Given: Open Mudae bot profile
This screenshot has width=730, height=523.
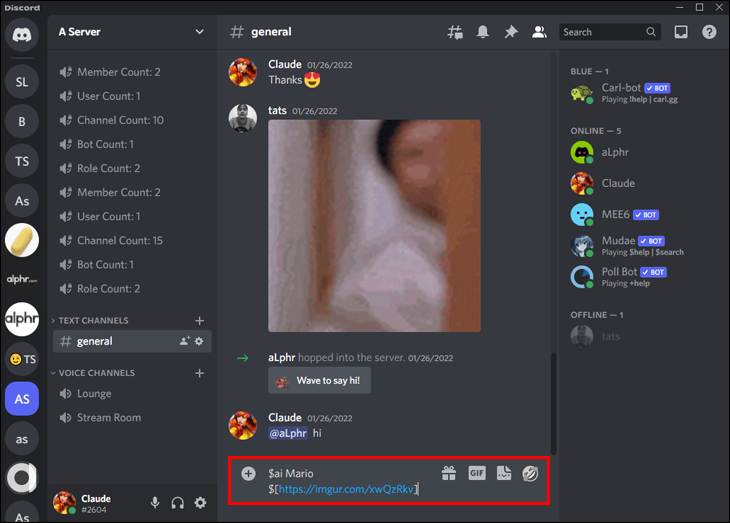Looking at the screenshot, I should point(642,246).
